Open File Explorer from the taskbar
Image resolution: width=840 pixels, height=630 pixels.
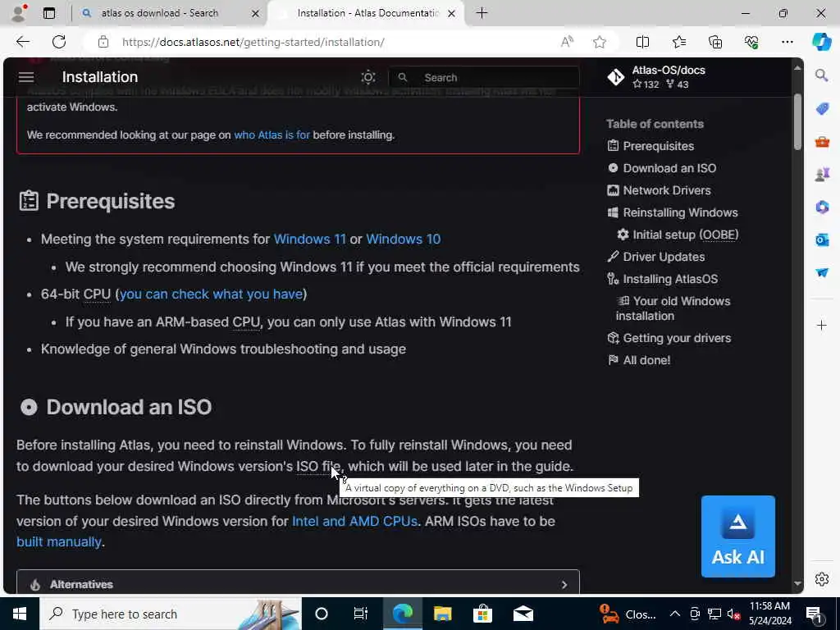[442, 614]
